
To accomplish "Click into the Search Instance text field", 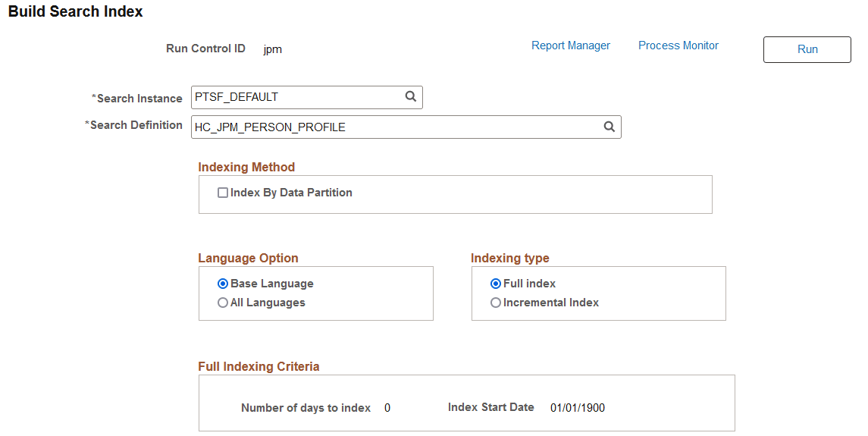I will tap(296, 97).
